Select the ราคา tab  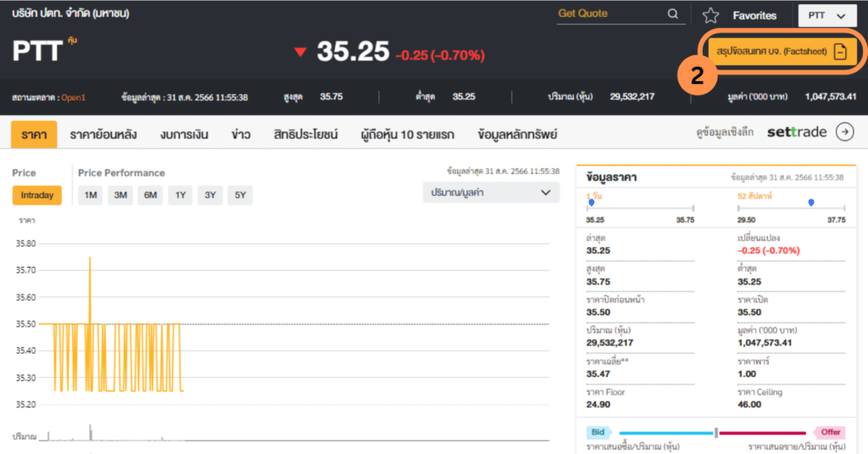click(x=34, y=135)
